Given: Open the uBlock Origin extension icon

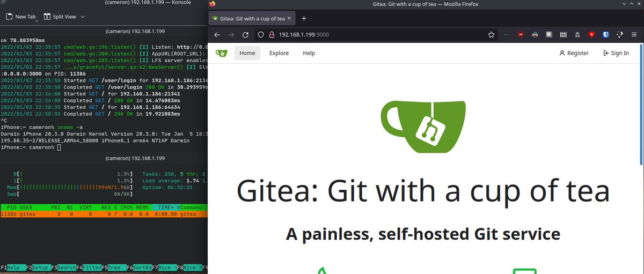Looking at the screenshot, I should 521,34.
